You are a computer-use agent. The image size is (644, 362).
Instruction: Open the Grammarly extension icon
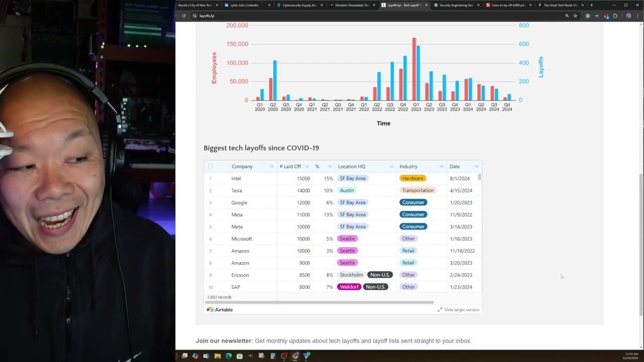click(588, 16)
